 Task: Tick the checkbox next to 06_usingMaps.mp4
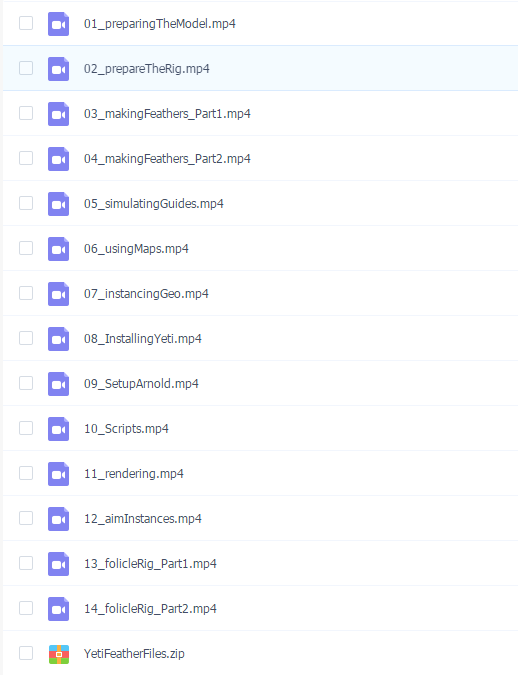[x=26, y=248]
